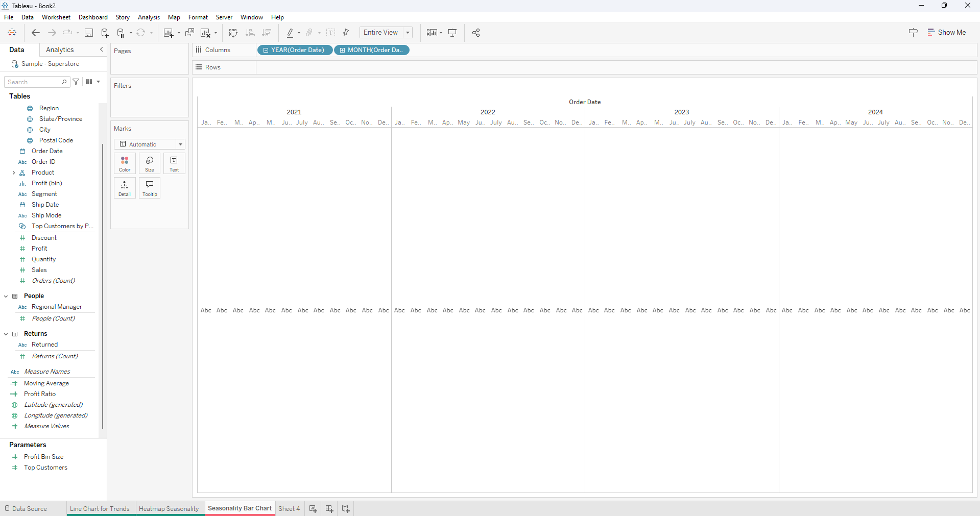Viewport: 980px width, 516px height.
Task: Click the Group members paperclip icon
Action: [309, 33]
